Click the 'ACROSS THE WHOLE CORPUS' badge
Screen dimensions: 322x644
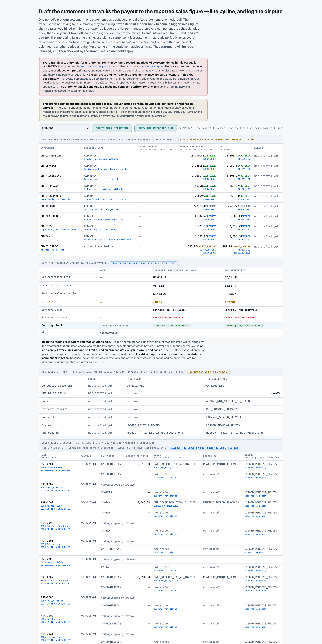coord(205,448)
